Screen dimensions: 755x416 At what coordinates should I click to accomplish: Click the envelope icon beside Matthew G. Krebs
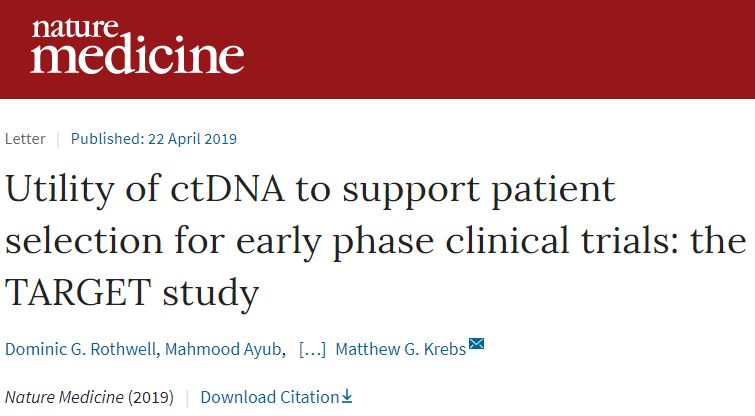(476, 345)
